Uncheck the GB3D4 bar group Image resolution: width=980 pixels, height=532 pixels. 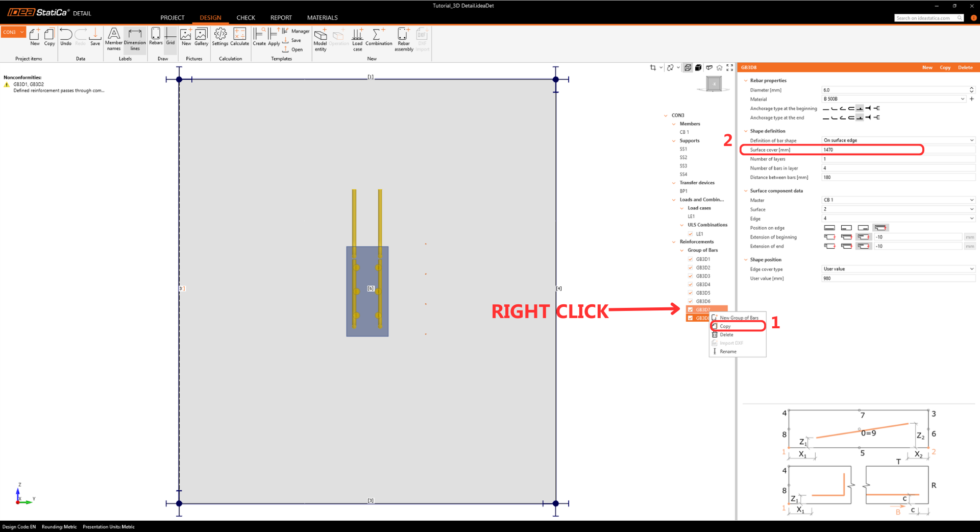[x=690, y=284]
